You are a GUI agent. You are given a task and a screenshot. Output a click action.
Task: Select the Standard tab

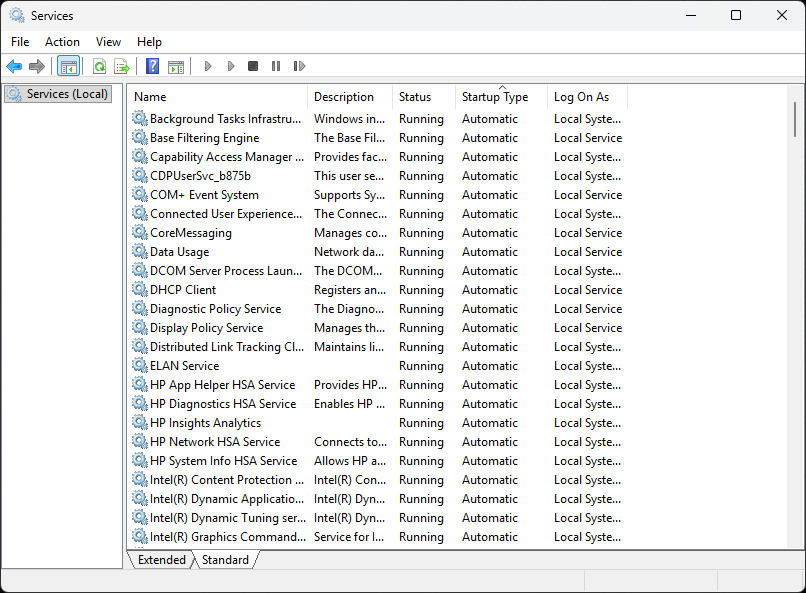point(225,560)
